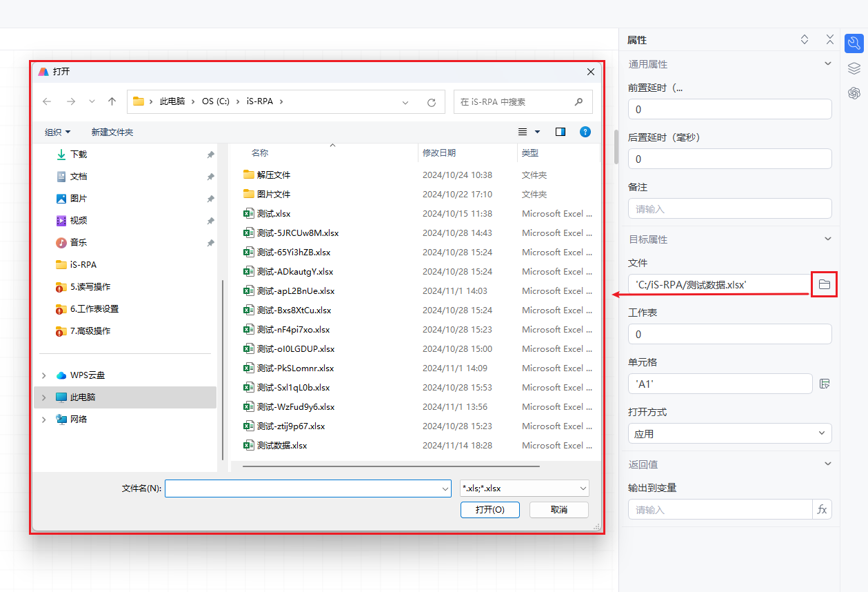This screenshot has width=868, height=592.
Task: Collapse the 通用属性 section
Action: [x=828, y=64]
